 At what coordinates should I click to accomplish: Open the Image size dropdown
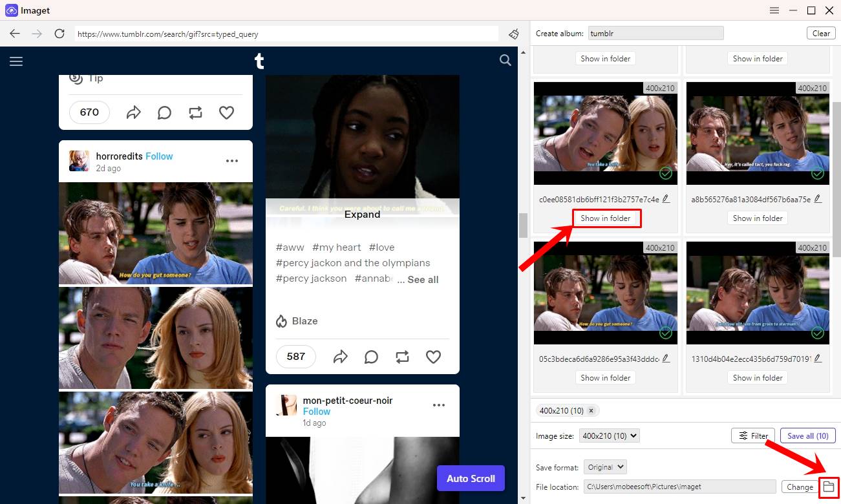pos(609,436)
